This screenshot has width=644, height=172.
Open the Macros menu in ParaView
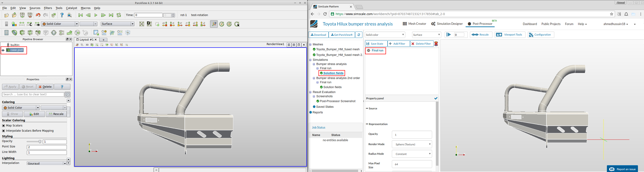click(x=85, y=8)
